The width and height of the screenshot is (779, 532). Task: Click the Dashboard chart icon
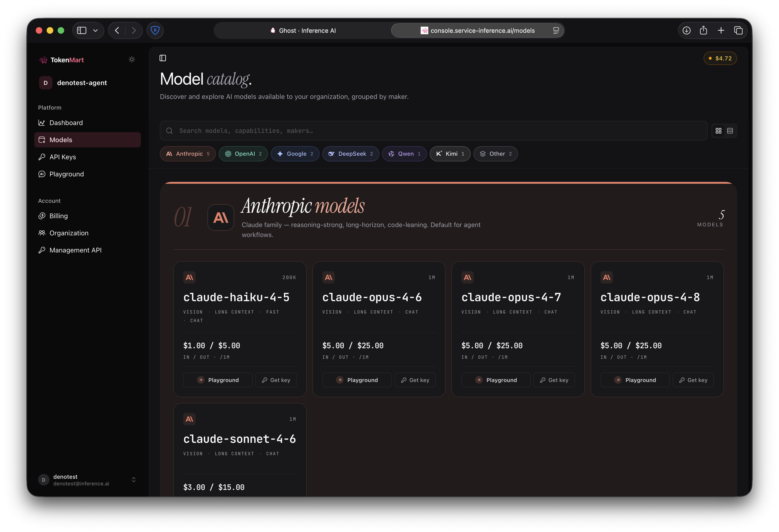(x=42, y=123)
